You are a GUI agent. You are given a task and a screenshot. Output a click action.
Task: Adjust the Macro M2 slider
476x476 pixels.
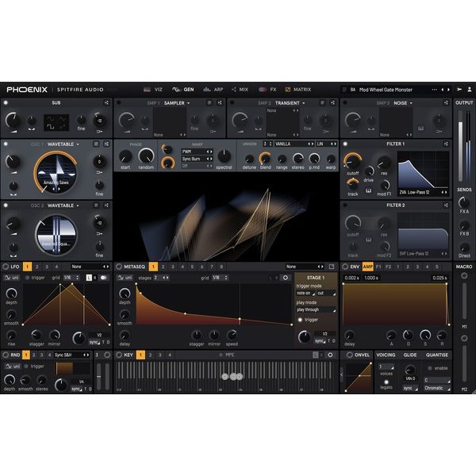click(x=464, y=363)
